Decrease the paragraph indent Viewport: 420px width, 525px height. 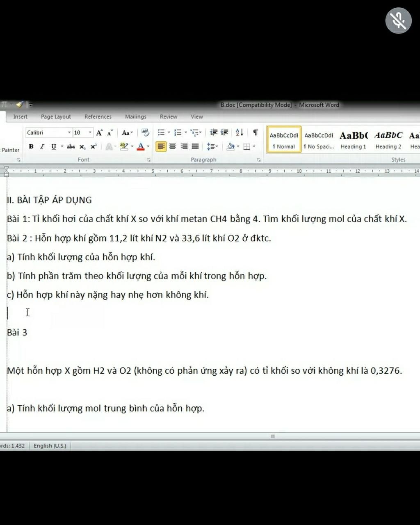214,132
